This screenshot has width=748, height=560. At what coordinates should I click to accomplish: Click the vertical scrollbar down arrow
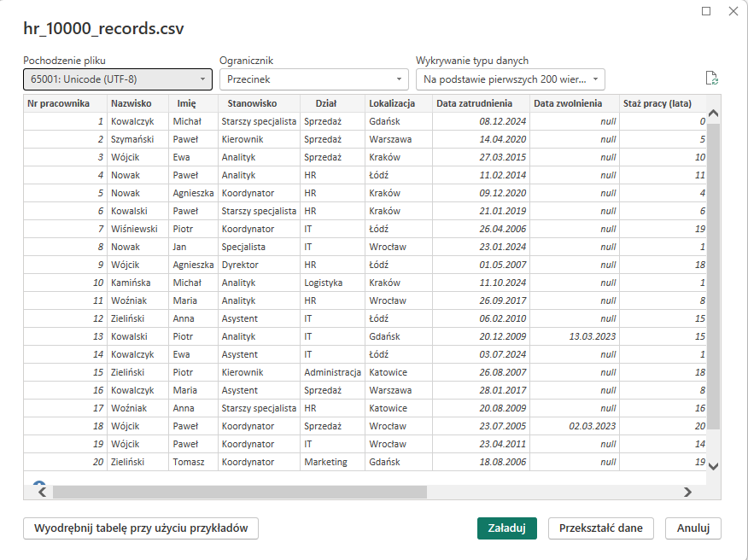coord(714,466)
